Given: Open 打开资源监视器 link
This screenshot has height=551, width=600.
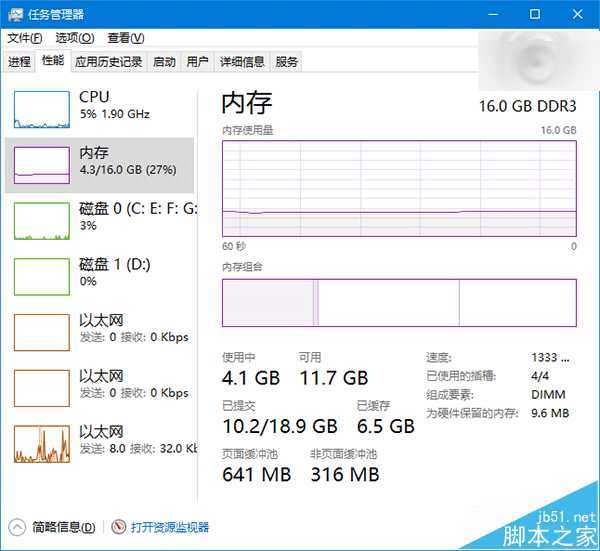Looking at the screenshot, I should (170, 527).
